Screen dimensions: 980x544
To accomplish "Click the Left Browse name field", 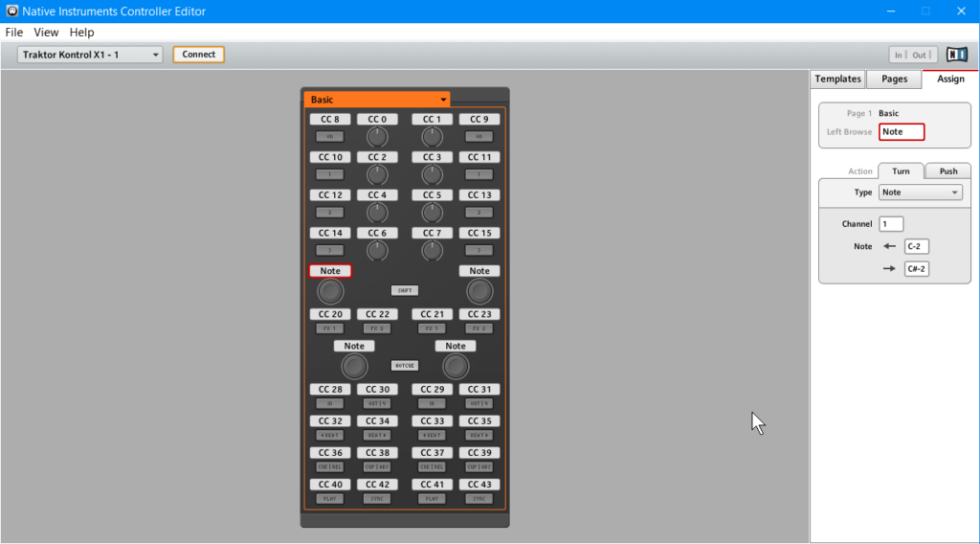I will tap(902, 132).
